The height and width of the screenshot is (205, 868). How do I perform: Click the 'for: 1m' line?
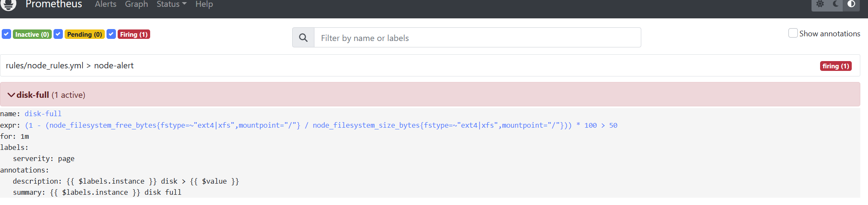tap(15, 136)
